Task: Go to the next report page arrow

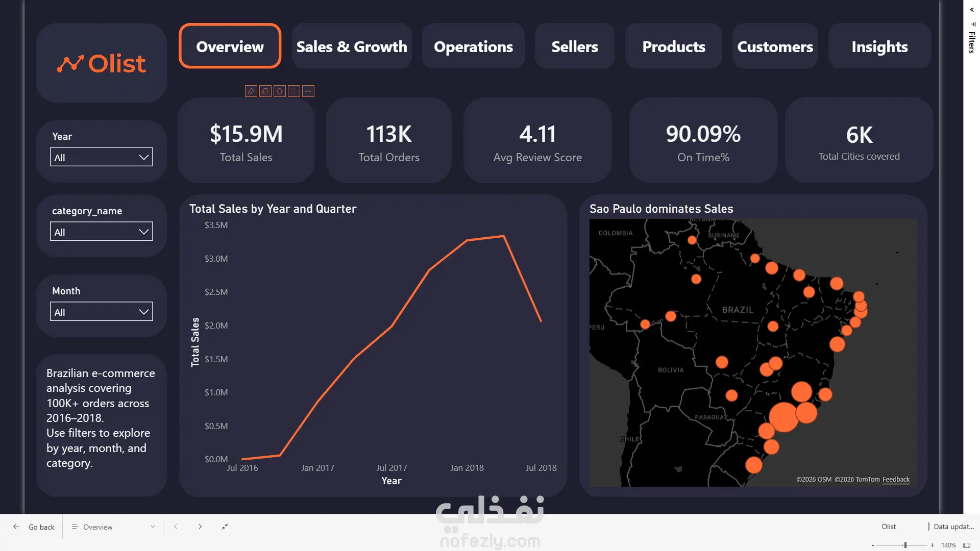Action: click(x=200, y=527)
